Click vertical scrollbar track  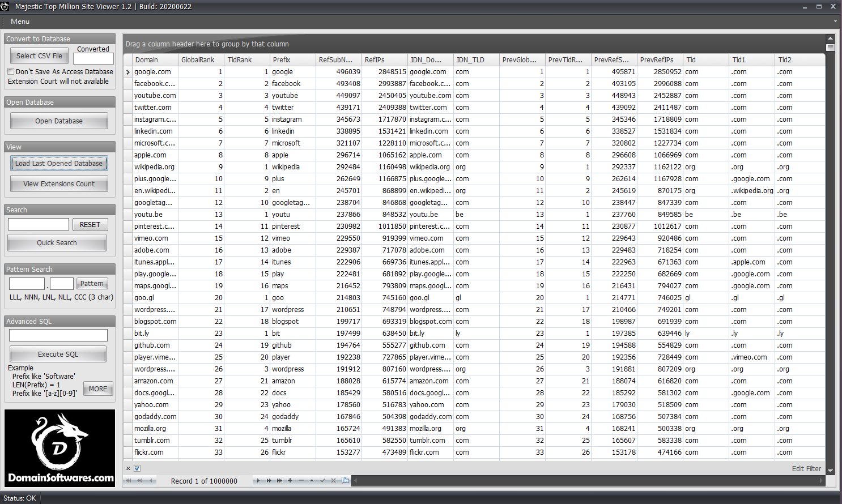click(x=830, y=259)
